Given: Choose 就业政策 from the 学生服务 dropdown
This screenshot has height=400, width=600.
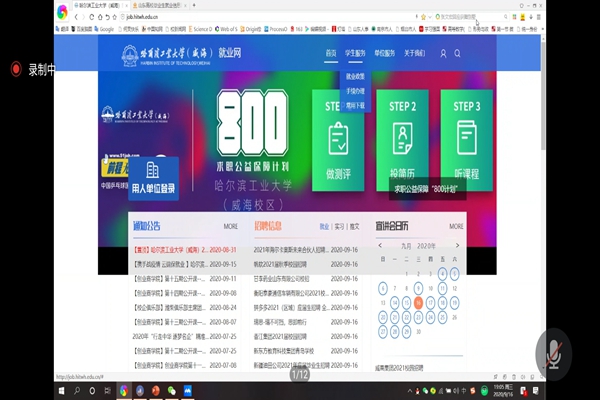Looking at the screenshot, I should pyautogui.click(x=355, y=77).
